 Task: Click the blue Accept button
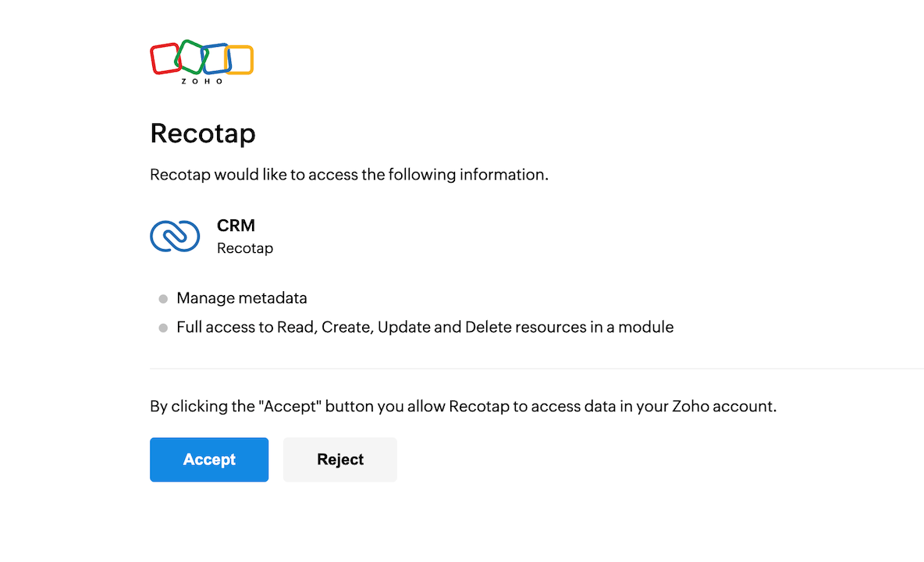(x=209, y=460)
